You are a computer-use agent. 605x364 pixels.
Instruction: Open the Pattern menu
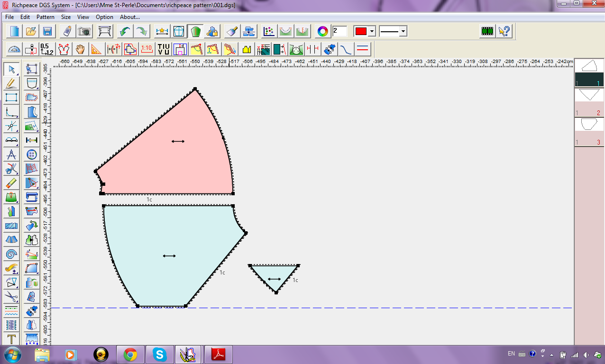[x=46, y=17]
